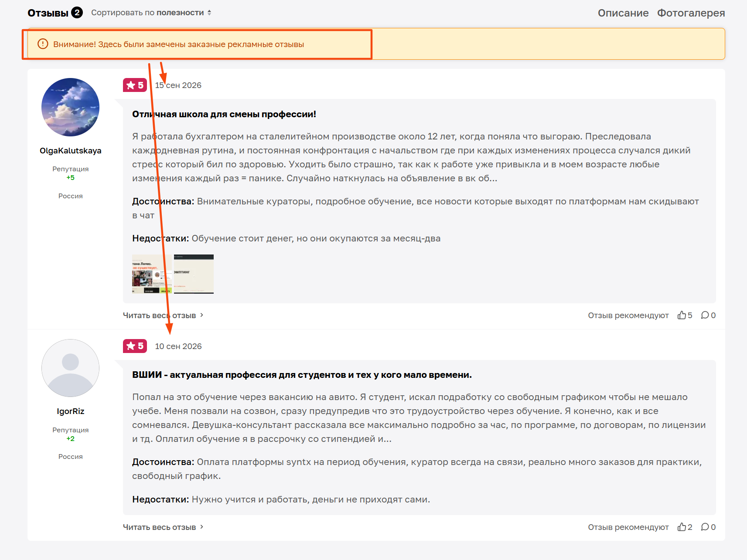
Task: Open comments icon on IgorRiz review
Action: point(705,527)
